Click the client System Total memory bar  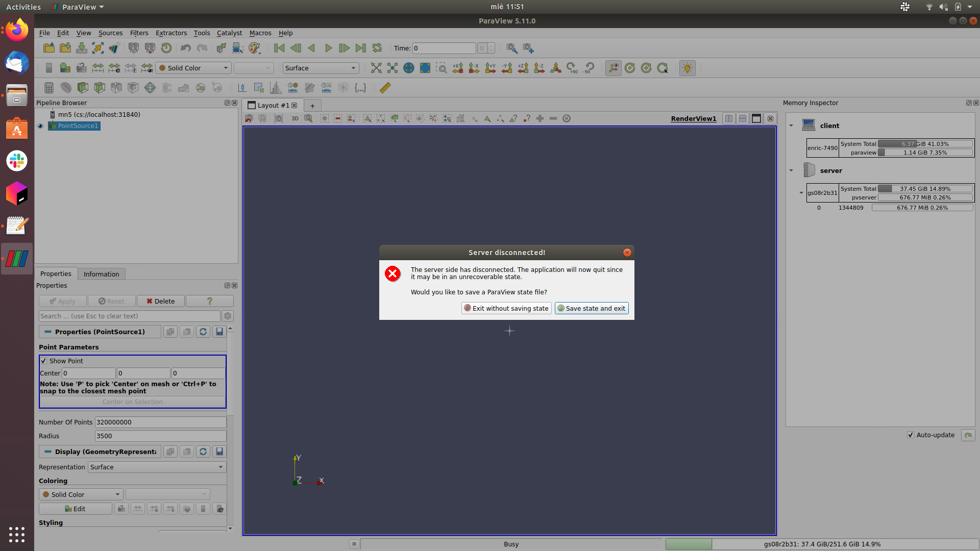click(925, 144)
